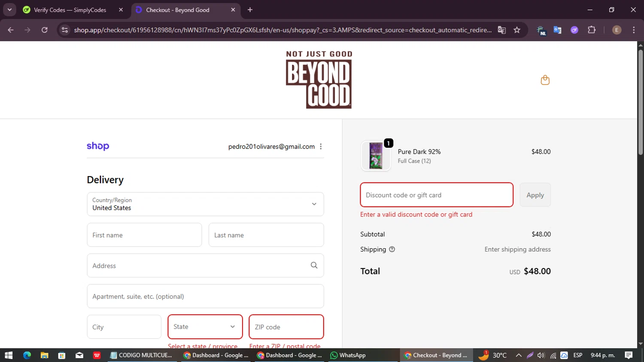Open the NL extension icon

(x=541, y=30)
